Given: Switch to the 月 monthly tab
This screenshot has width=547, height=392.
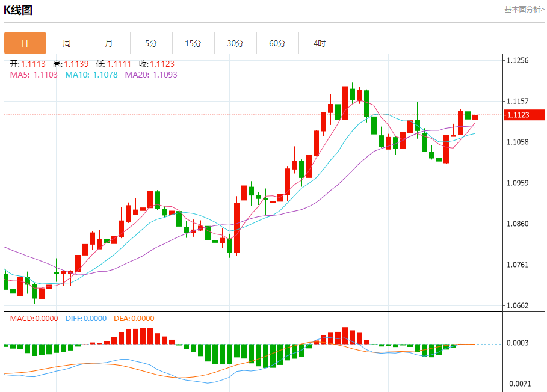Looking at the screenshot, I should pyautogui.click(x=109, y=43).
